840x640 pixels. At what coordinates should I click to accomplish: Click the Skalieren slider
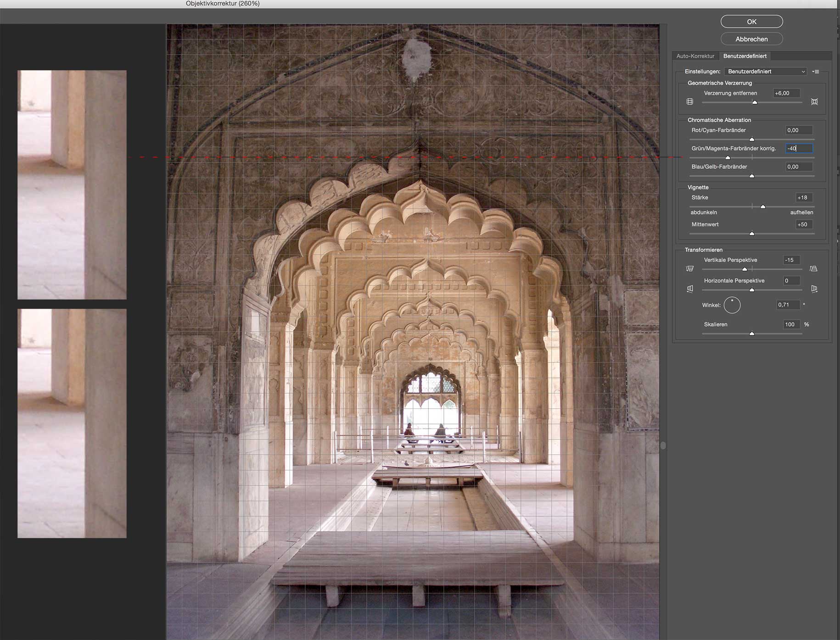click(x=752, y=334)
